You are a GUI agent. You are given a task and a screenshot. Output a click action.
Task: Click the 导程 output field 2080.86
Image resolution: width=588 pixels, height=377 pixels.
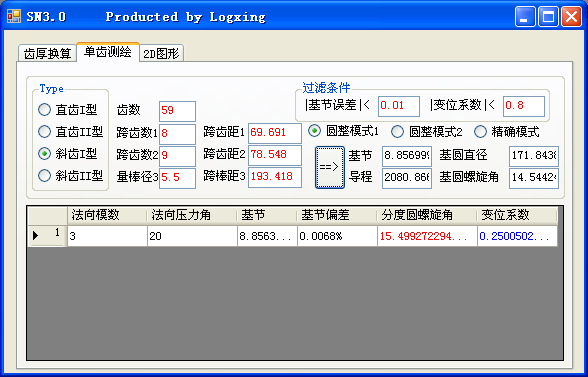[407, 178]
